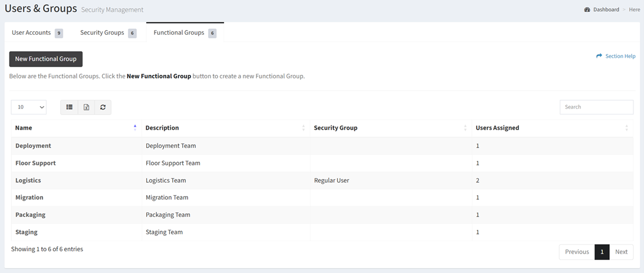Sort by Security Group column arrows
Viewport: 644px width, 273px height.
click(x=465, y=128)
